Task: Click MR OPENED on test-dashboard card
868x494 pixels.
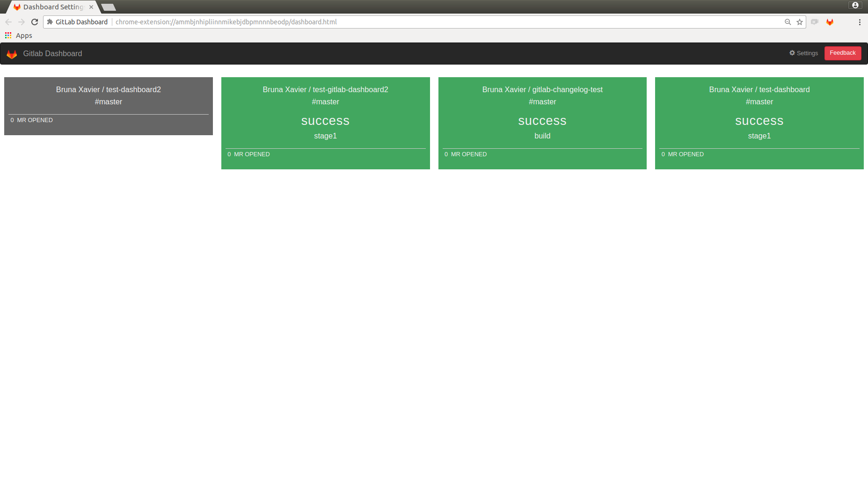Action: click(x=686, y=154)
